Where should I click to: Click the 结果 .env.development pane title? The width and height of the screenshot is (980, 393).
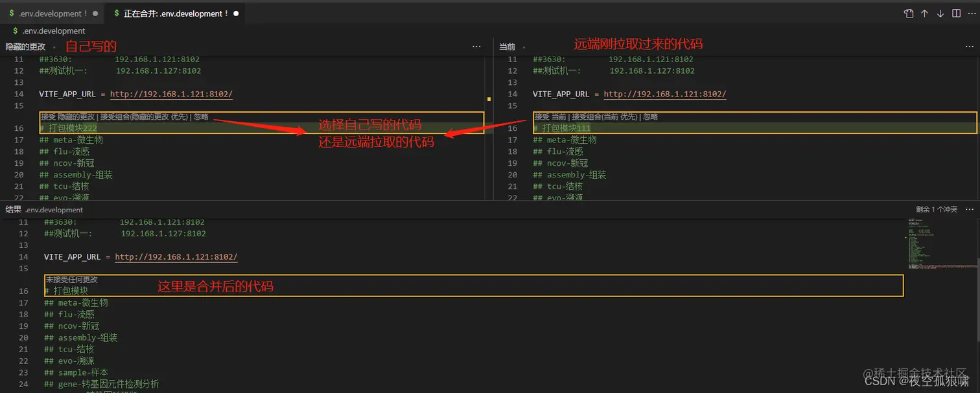[x=44, y=210]
